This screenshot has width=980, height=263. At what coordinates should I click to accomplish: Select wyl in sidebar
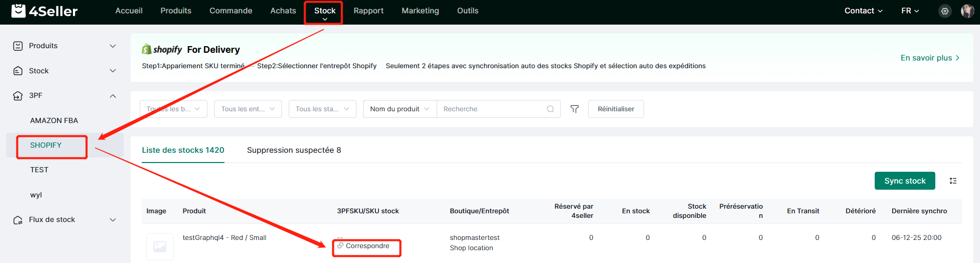coord(36,195)
